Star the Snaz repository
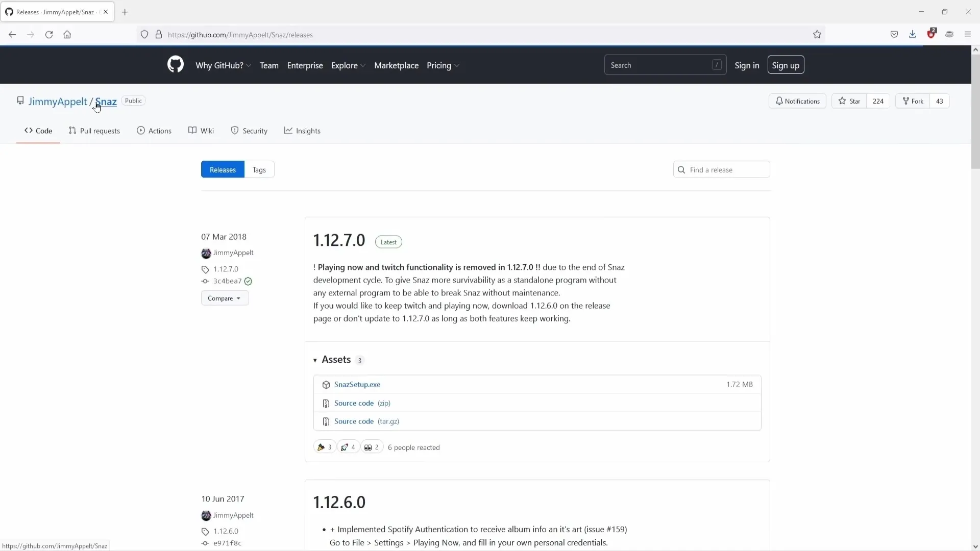 tap(849, 101)
